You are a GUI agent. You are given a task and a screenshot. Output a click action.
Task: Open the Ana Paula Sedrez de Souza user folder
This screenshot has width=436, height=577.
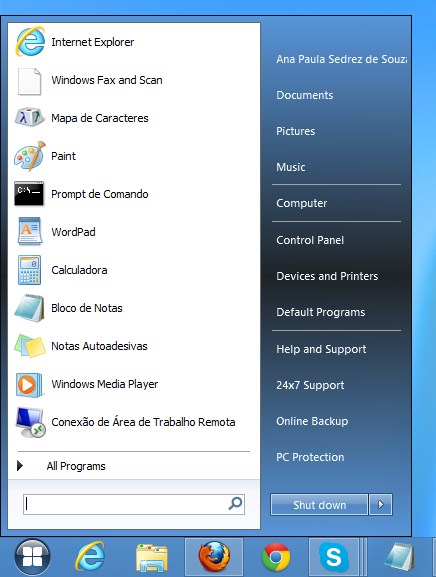341,59
